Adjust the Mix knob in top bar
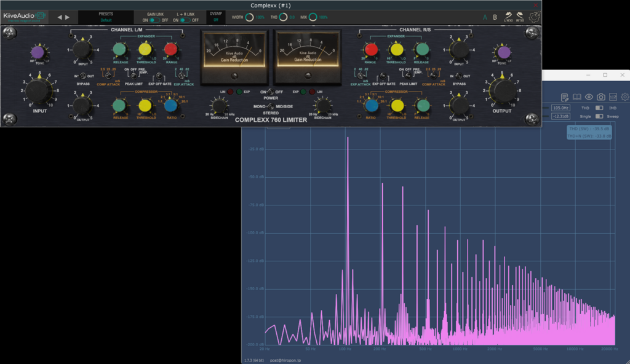Screen dimensions: 630x364 (x=313, y=17)
